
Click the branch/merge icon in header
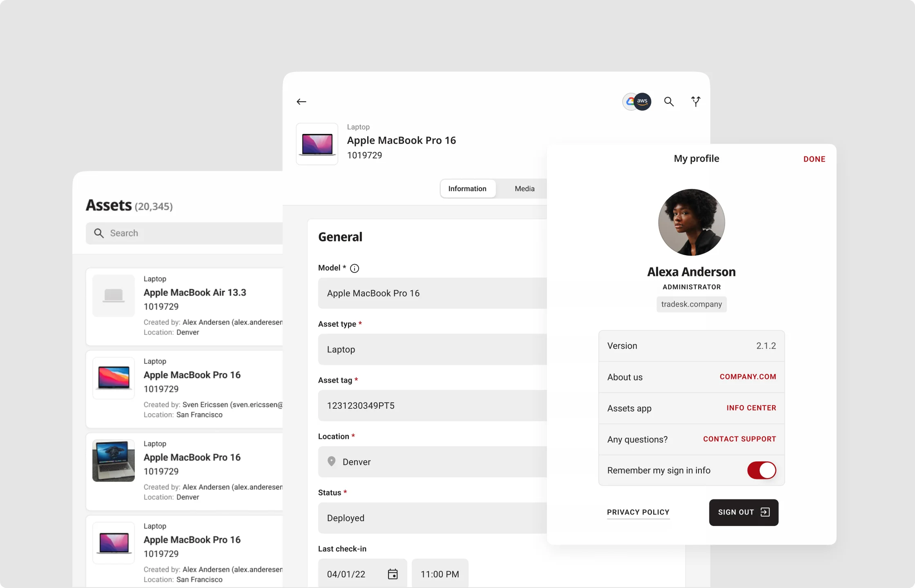(x=696, y=101)
